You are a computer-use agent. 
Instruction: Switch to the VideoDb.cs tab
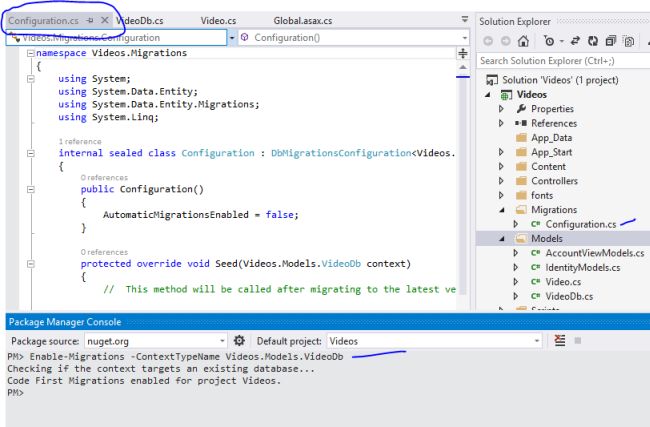[139, 21]
